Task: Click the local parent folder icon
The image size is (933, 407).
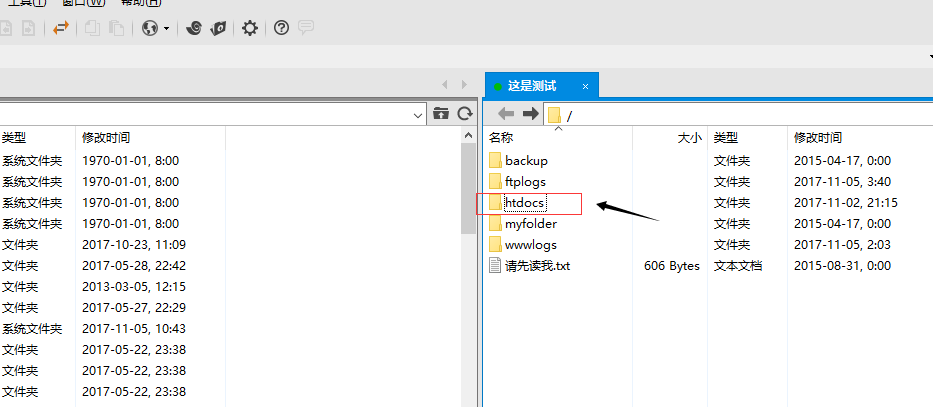Action: [441, 114]
